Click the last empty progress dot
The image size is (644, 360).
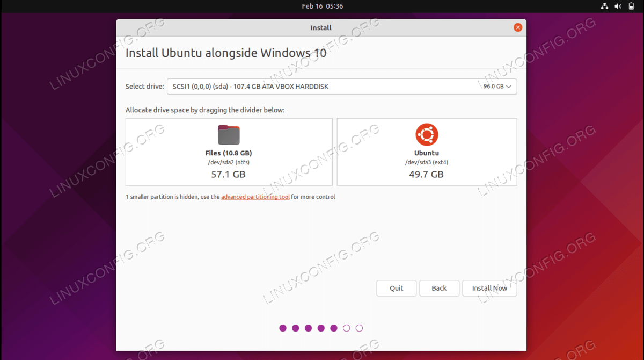(x=360, y=328)
